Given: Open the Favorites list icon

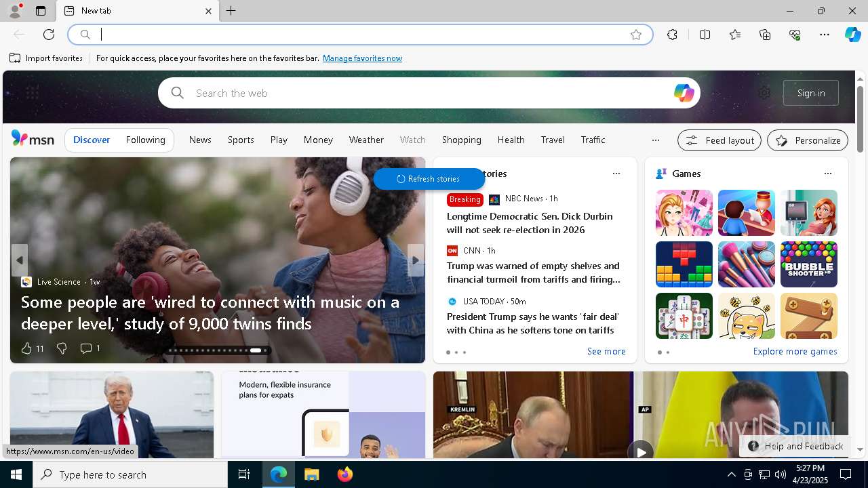Looking at the screenshot, I should (x=735, y=35).
